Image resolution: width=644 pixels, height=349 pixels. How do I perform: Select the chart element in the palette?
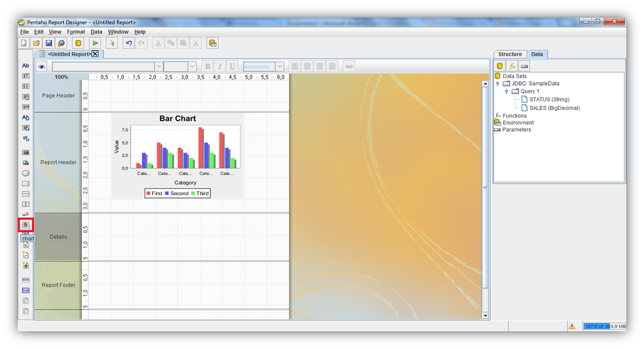coord(25,225)
